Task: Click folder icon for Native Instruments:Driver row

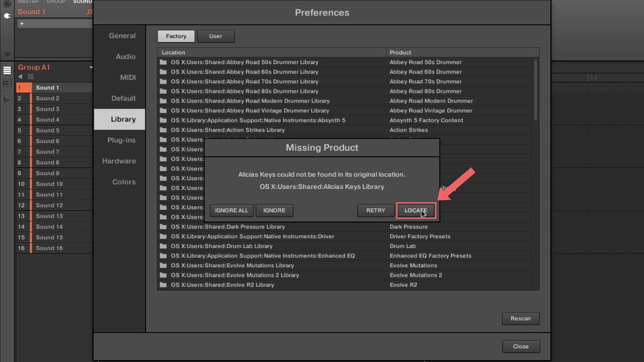Action: point(163,236)
